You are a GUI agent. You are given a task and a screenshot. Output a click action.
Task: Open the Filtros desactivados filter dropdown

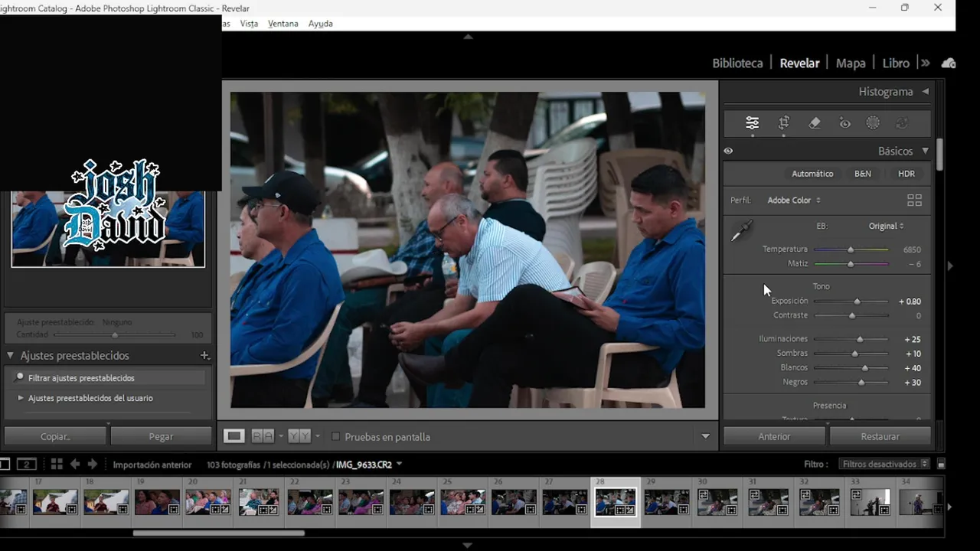884,464
